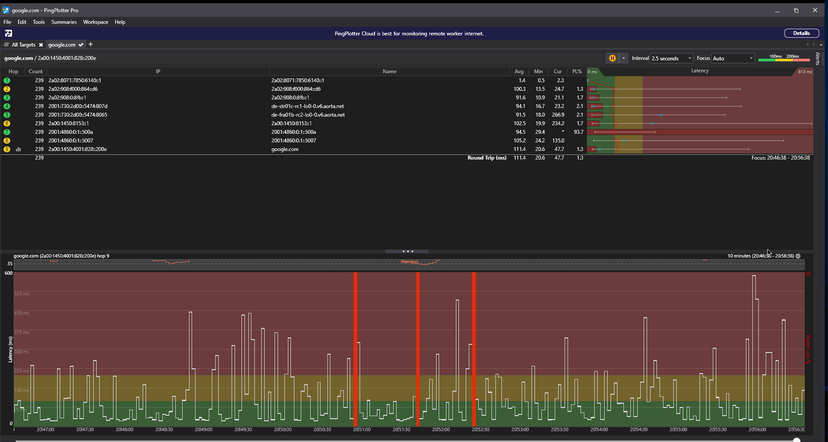Click the hop 2 yellow circle icon
The image size is (828, 442).
[x=7, y=89]
